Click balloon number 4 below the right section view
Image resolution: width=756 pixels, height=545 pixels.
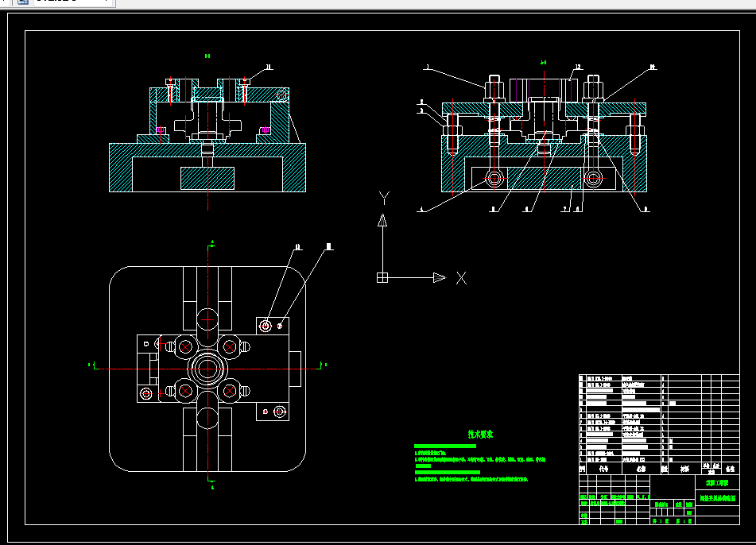coord(421,210)
